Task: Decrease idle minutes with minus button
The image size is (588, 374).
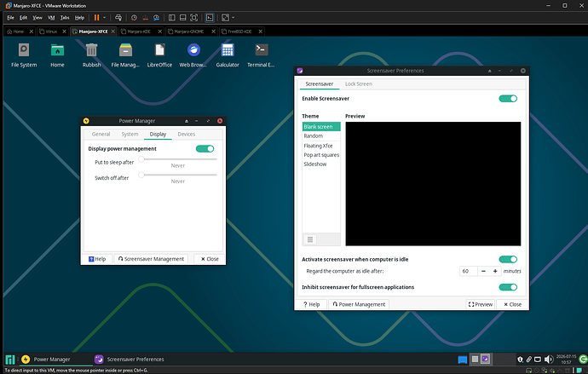Action: pyautogui.click(x=483, y=271)
